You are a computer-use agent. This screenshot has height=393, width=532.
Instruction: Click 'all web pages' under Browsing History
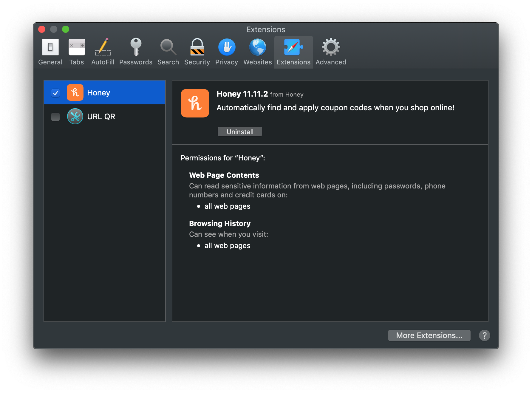click(x=227, y=246)
